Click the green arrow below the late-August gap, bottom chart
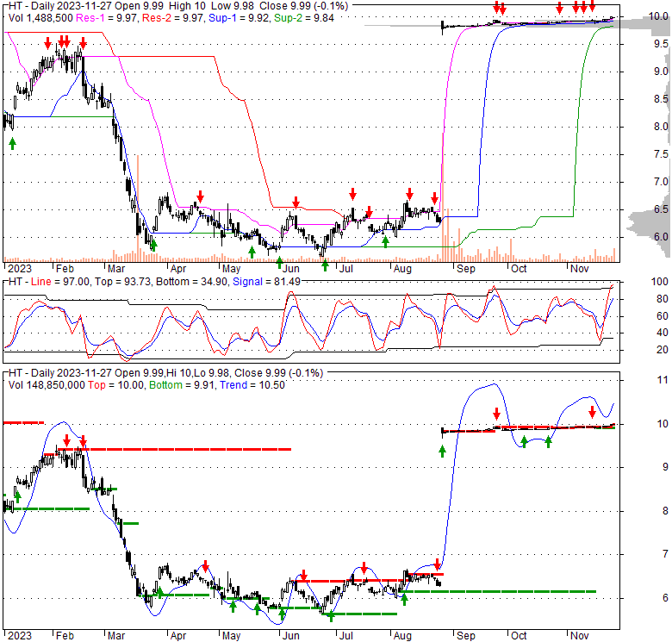This screenshot has width=672, height=642. coord(442,452)
